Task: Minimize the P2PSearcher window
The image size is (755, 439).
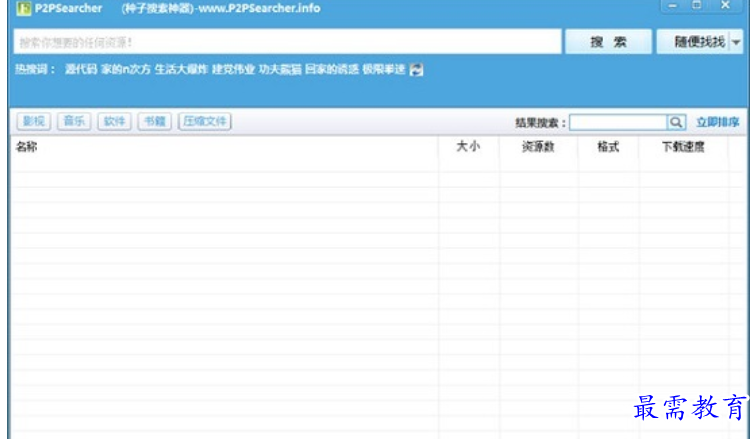Action: (x=673, y=6)
